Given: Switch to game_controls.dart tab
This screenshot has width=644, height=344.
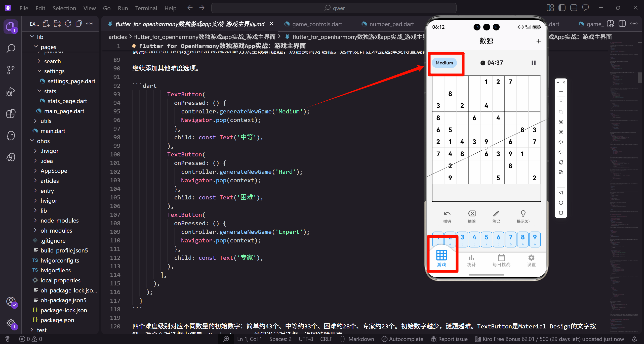Looking at the screenshot, I should [x=317, y=24].
